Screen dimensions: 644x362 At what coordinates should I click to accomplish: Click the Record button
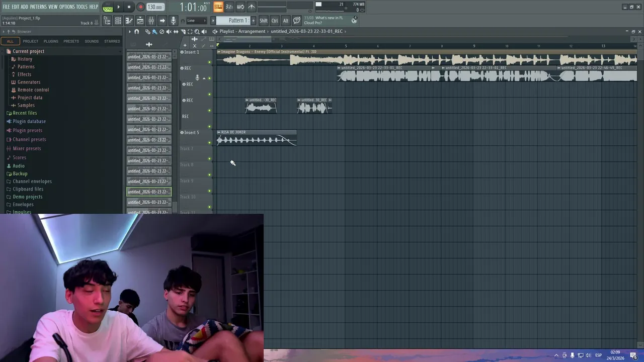pos(140,7)
